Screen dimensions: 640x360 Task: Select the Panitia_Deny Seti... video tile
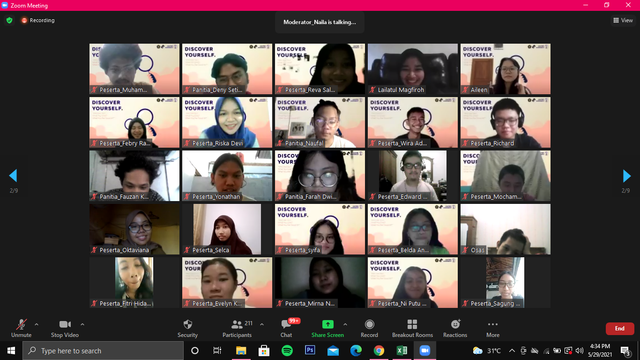click(227, 69)
